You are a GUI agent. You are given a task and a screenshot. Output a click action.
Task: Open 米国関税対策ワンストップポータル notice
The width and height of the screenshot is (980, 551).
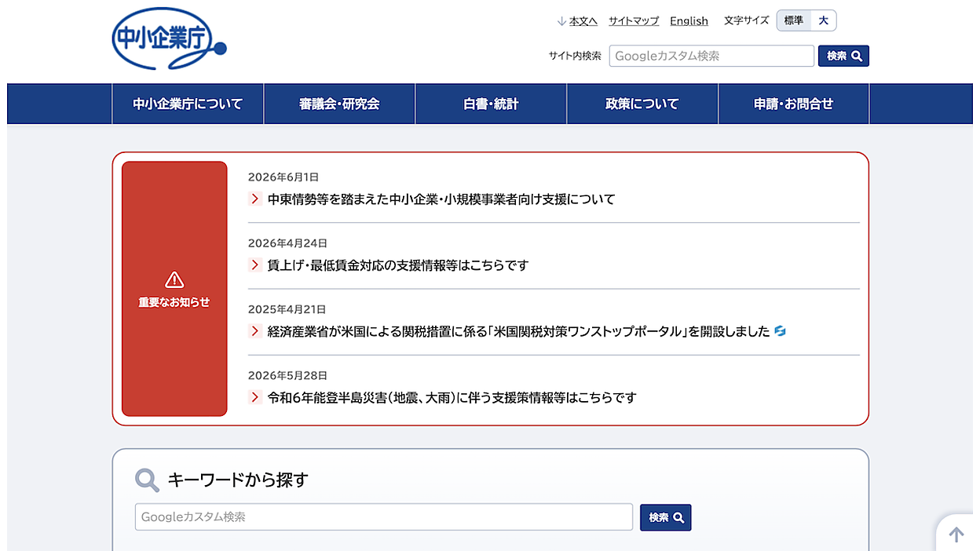click(x=519, y=331)
